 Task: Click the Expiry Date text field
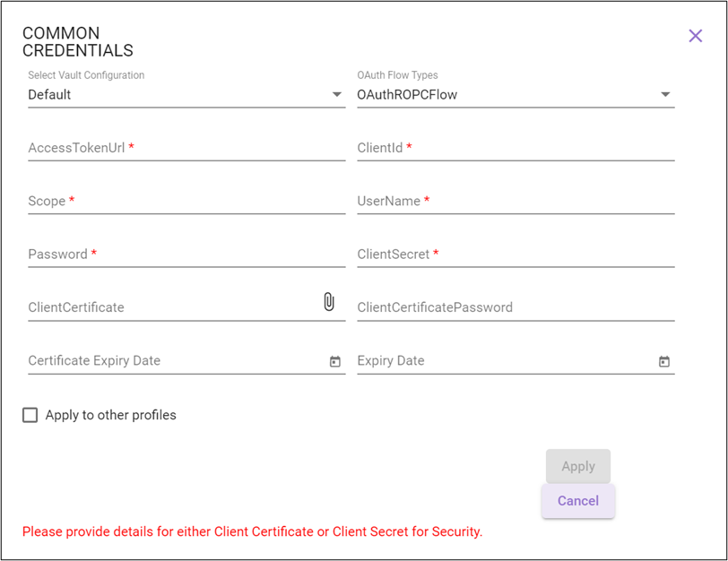tap(506, 360)
